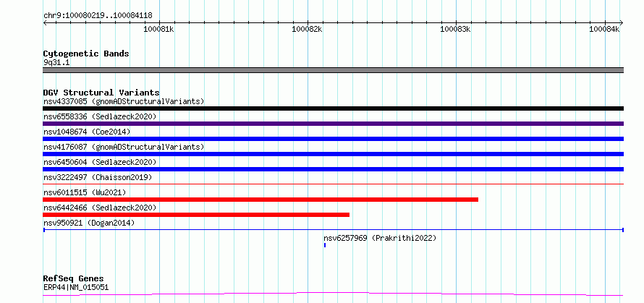Click the DGV Structural Variants track title

point(101,93)
